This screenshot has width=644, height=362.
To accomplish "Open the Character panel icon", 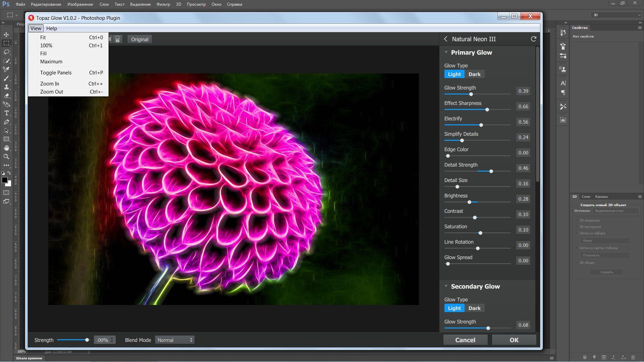I will (x=563, y=83).
